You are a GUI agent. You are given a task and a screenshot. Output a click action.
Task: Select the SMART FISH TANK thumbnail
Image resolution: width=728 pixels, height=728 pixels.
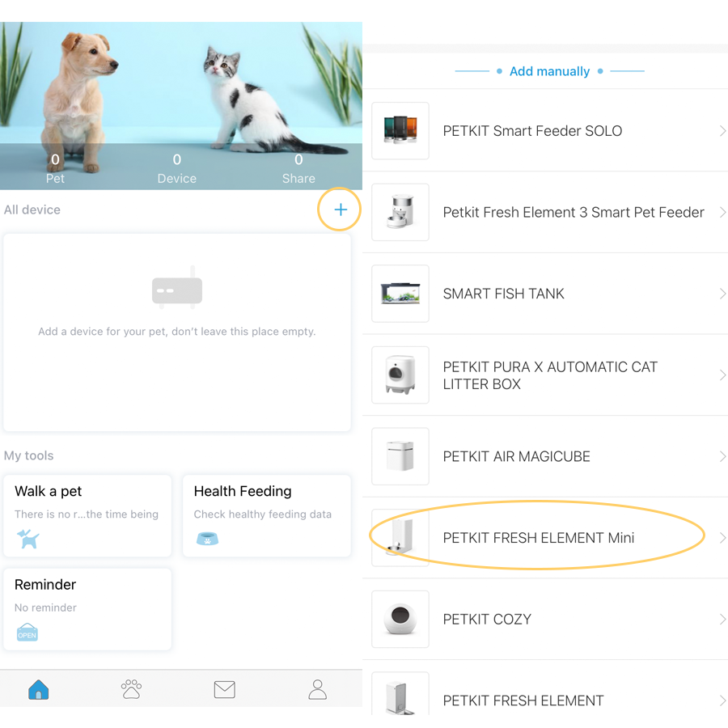click(x=400, y=294)
